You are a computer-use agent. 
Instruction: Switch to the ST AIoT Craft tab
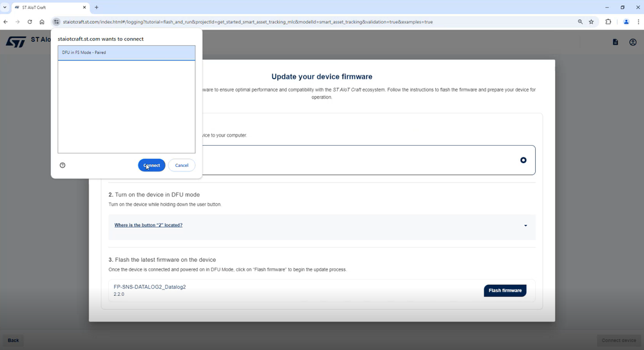click(x=50, y=7)
